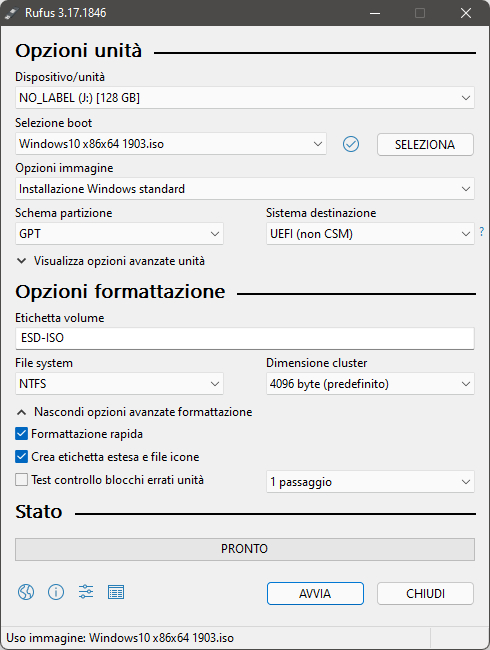Click the Etichetta volume label
The width and height of the screenshot is (490, 650).
click(x=60, y=318)
